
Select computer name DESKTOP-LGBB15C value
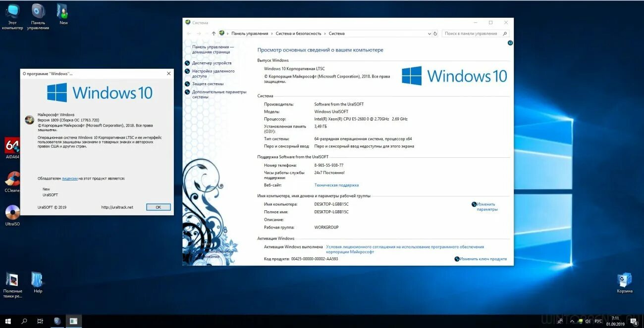[331, 204]
